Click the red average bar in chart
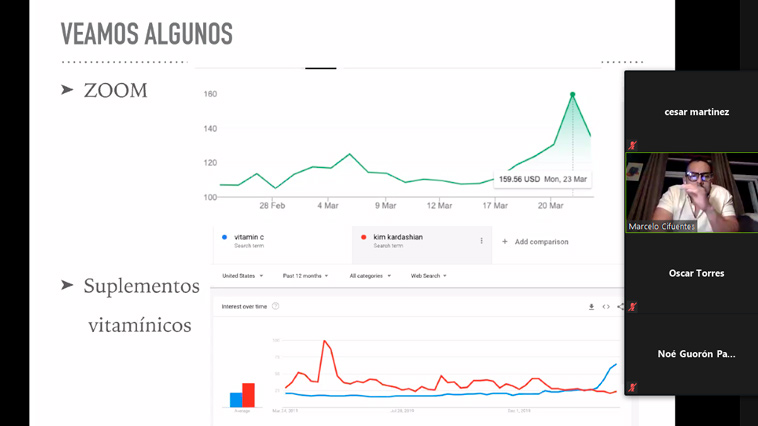 (248, 395)
